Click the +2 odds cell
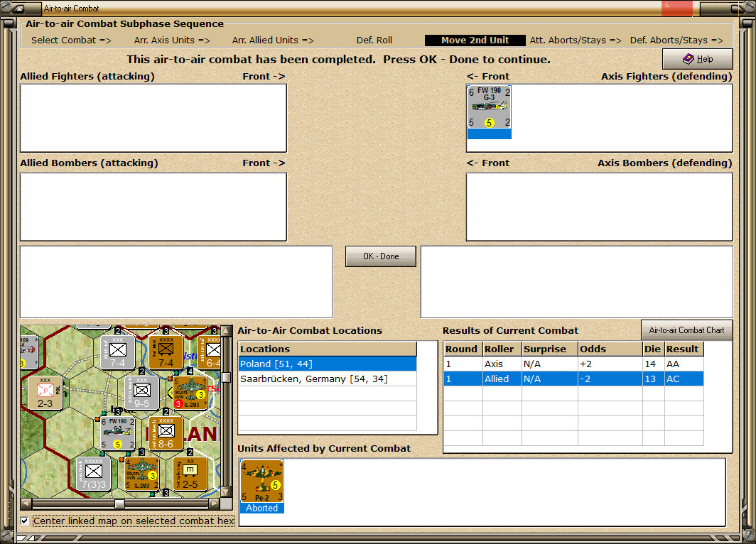This screenshot has height=544, width=756. click(610, 364)
